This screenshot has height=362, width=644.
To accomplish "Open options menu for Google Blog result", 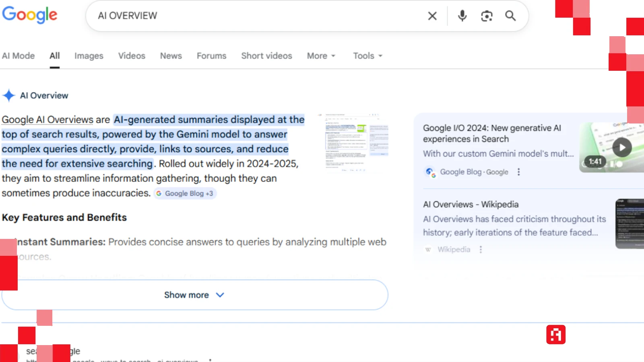I will pyautogui.click(x=518, y=172).
